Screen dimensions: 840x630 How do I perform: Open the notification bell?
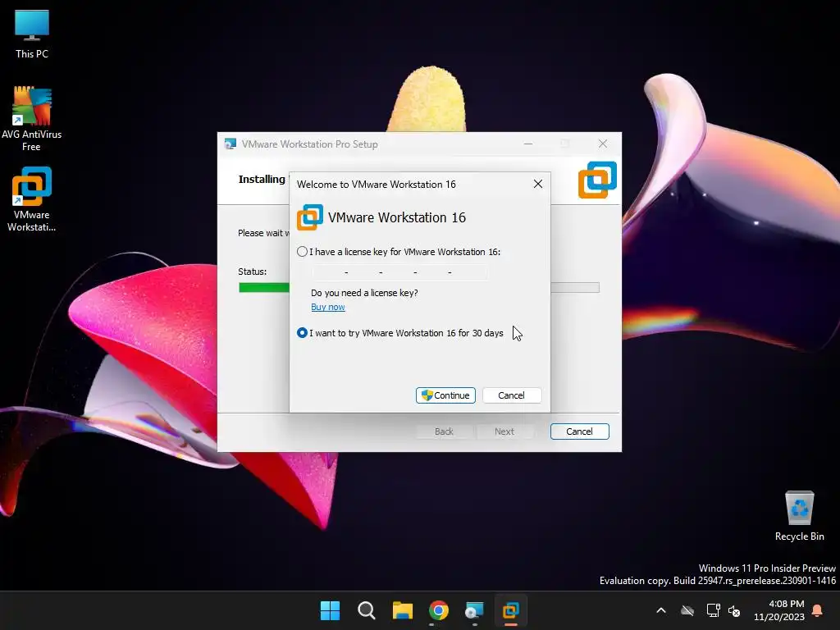click(x=818, y=610)
